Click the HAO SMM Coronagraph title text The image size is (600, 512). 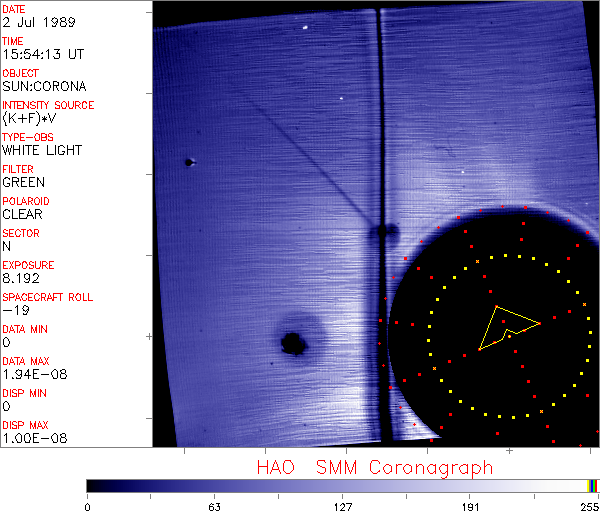click(374, 467)
